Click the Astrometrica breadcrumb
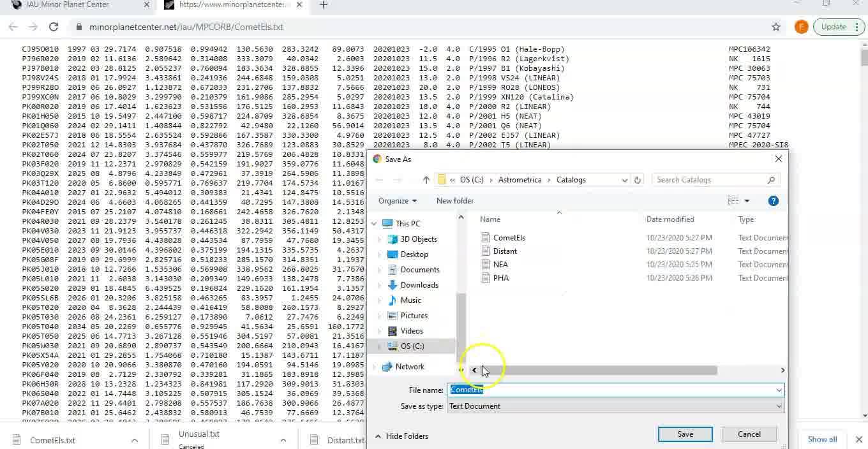 [520, 180]
